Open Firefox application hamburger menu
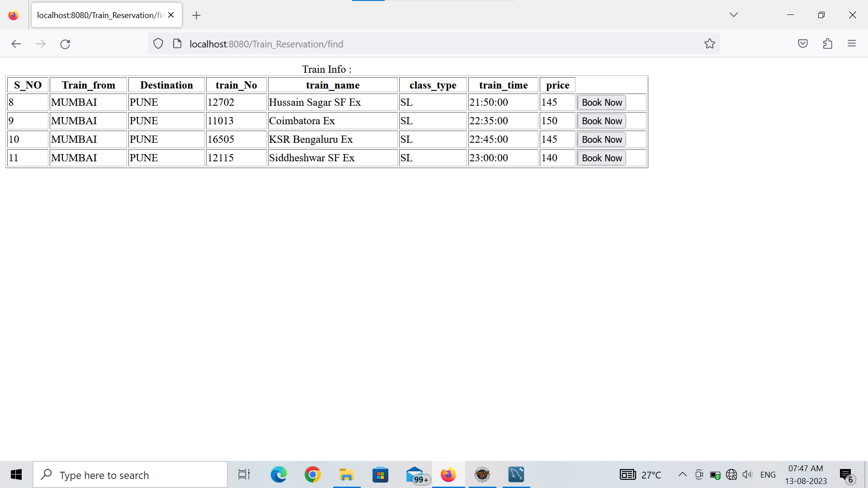 click(x=852, y=44)
